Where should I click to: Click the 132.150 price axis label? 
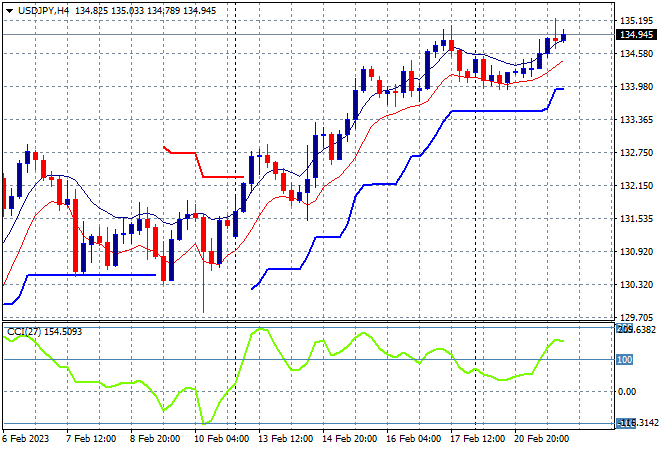point(636,186)
